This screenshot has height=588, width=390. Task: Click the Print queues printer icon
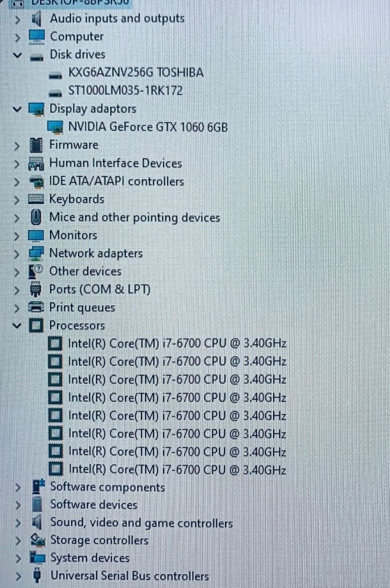(x=36, y=308)
